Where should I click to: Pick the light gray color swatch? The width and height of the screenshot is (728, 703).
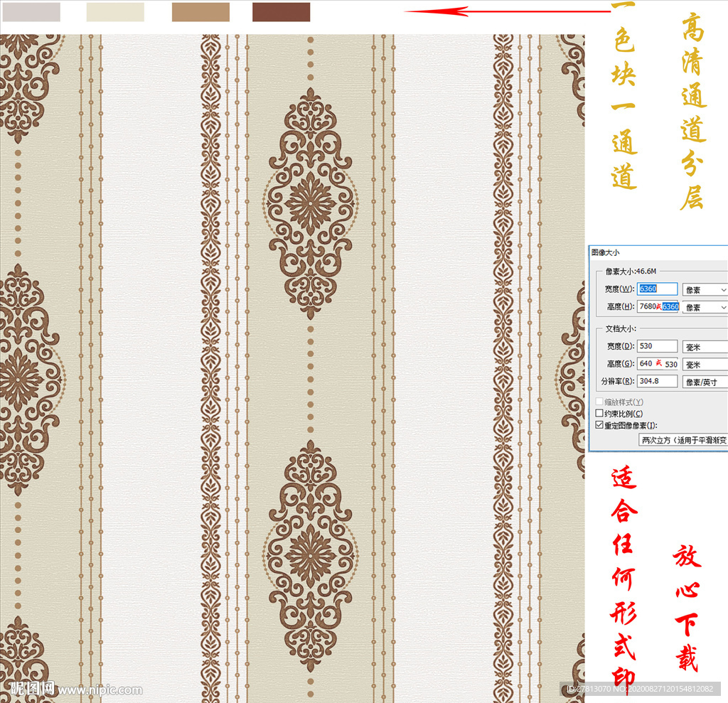click(31, 12)
